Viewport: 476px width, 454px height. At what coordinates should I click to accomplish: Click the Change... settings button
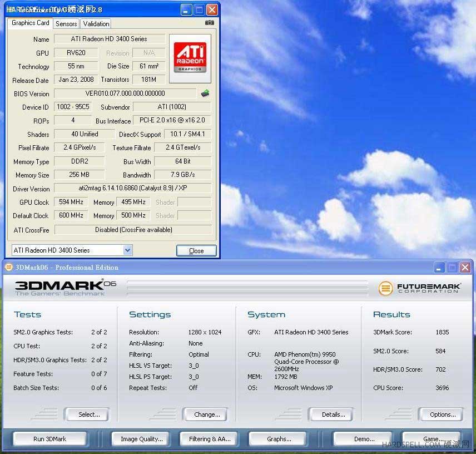(x=206, y=414)
